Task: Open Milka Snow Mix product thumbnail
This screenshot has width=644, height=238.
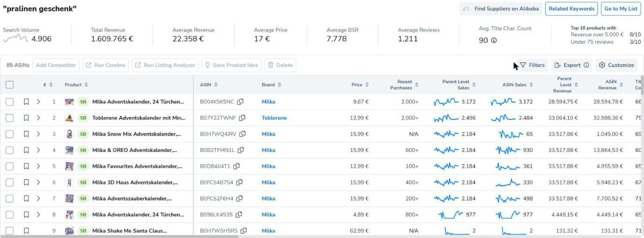Action: (69, 134)
